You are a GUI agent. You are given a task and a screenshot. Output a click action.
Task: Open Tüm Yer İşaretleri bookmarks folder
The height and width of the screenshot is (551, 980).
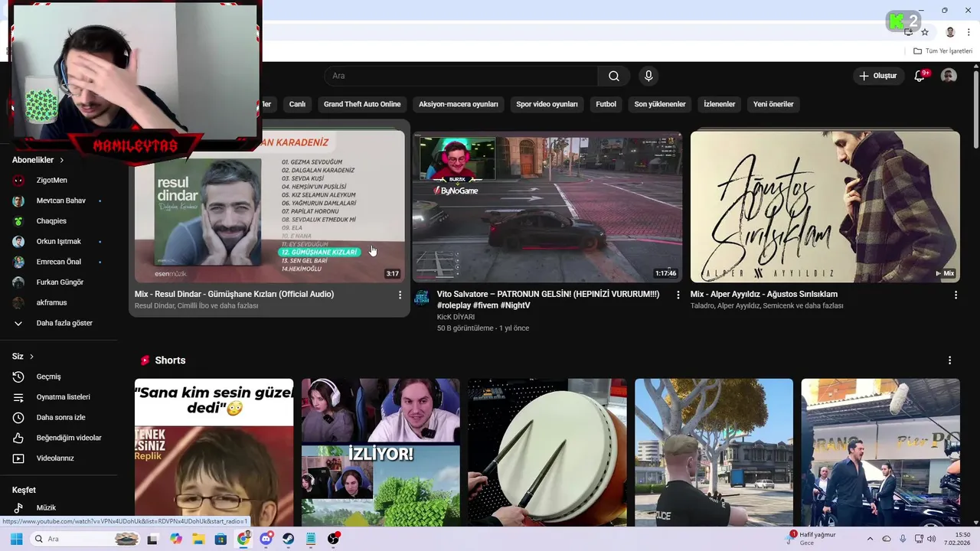click(x=942, y=51)
